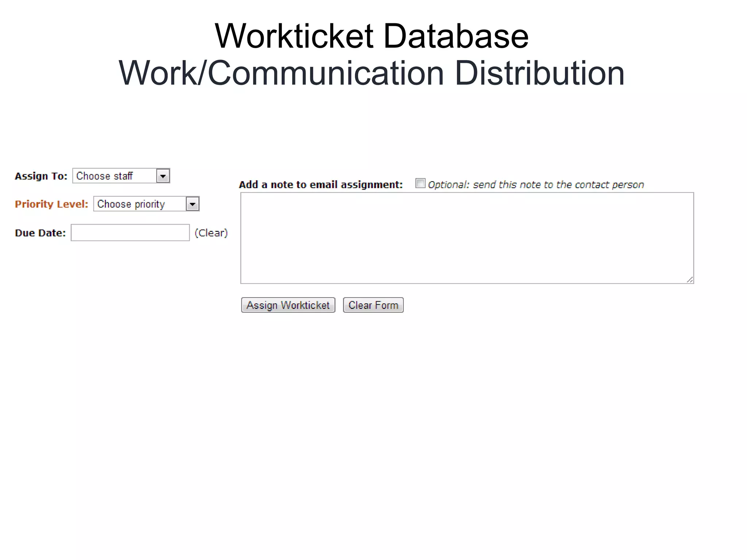Click the 'Assign To:' label
Viewport: 747px width, 560px height.
[x=41, y=176]
